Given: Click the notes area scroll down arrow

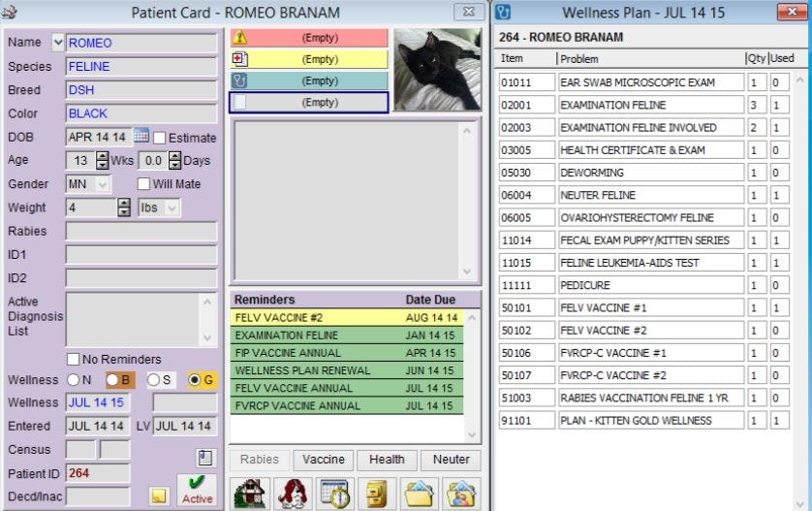Looking at the screenshot, I should [467, 271].
